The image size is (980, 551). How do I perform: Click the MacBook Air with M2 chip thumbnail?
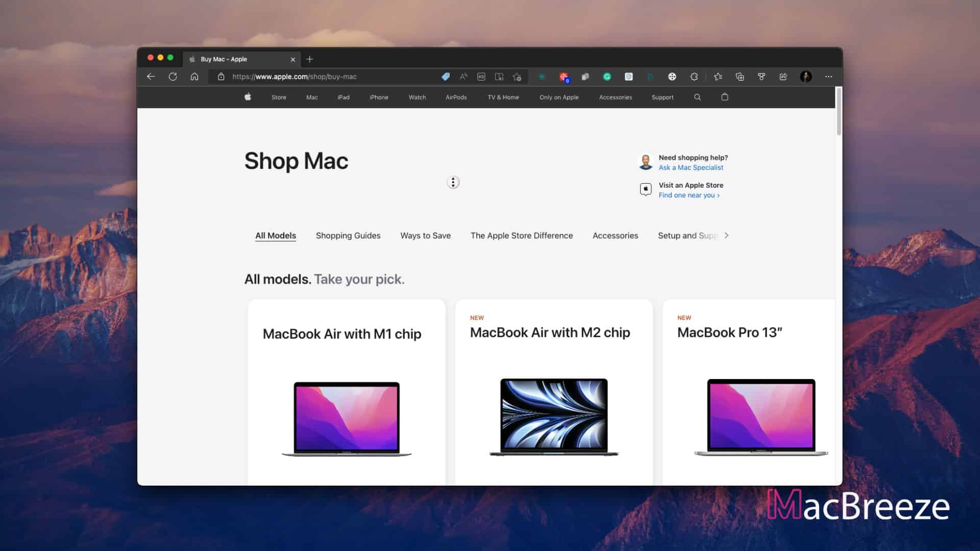(x=554, y=416)
